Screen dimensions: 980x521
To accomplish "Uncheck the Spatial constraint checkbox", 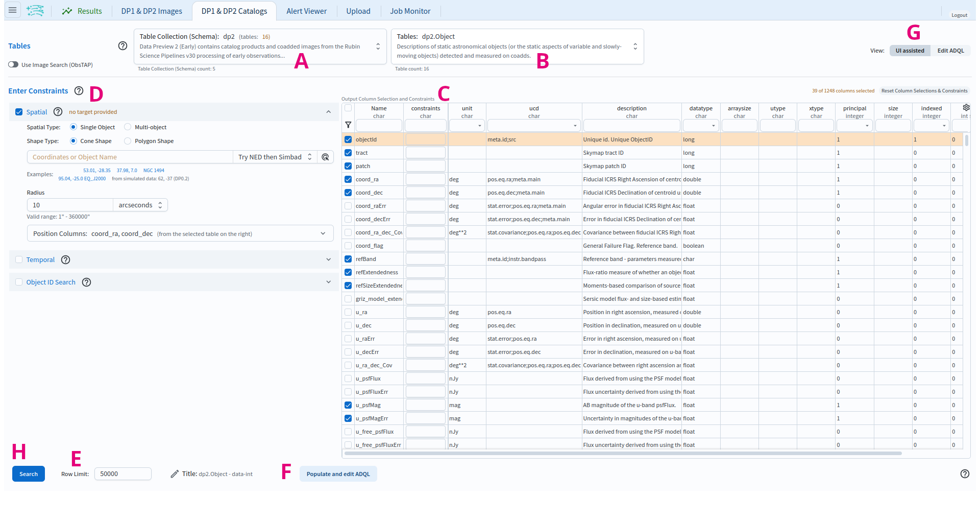I will tap(19, 112).
